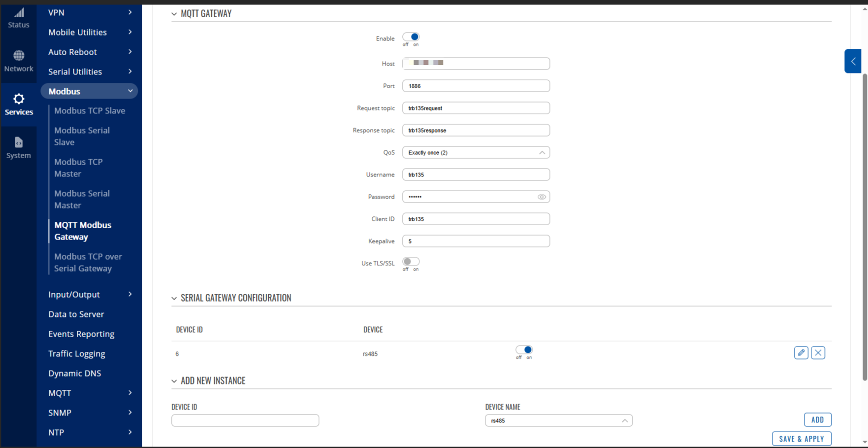This screenshot has width=868, height=448.
Task: Delete the rs485 device entry
Action: 818,353
